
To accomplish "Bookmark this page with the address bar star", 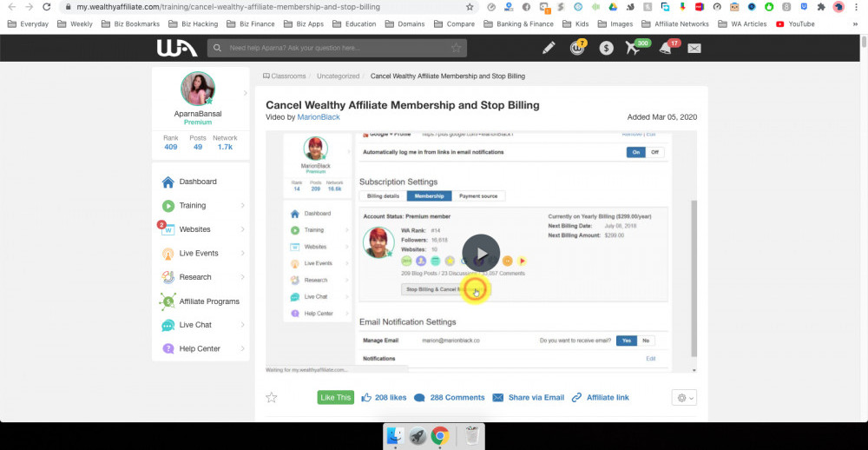I will 470,7.
